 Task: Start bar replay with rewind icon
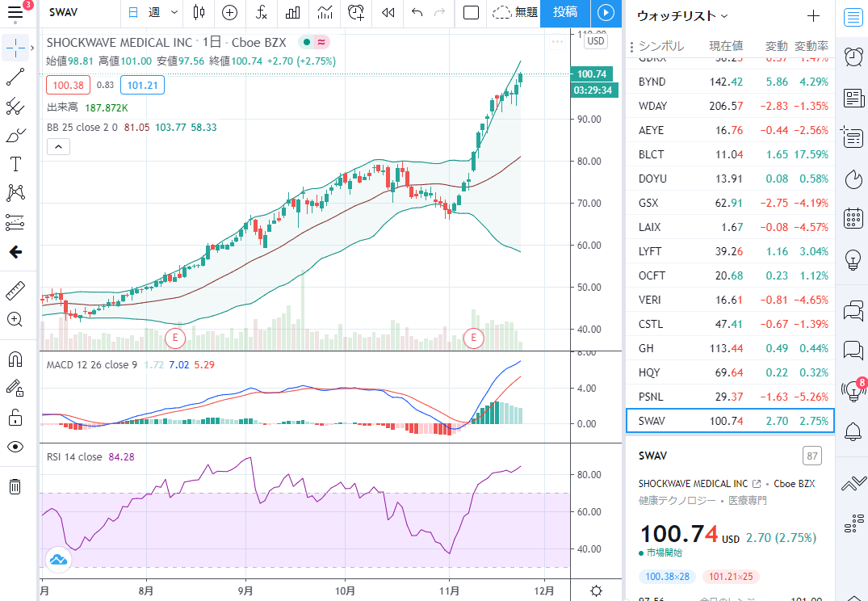[x=388, y=12]
